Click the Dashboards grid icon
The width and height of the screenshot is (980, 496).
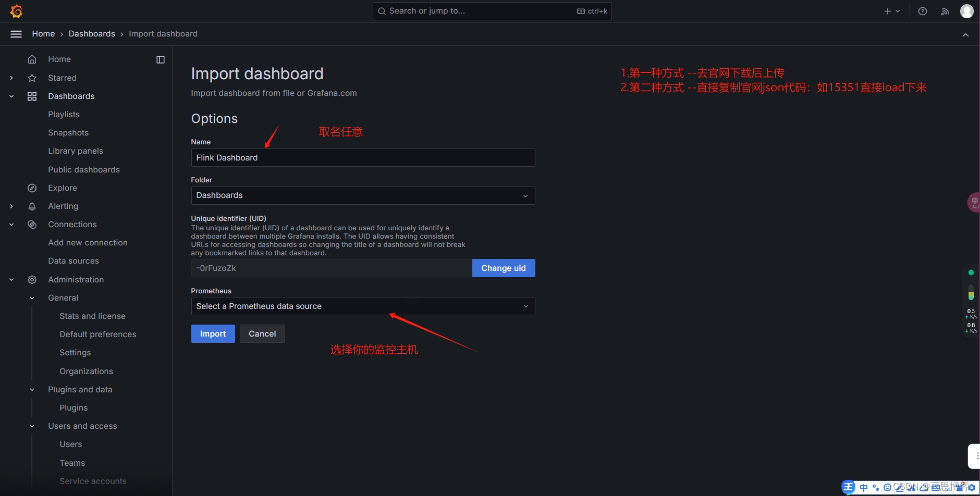pos(32,96)
